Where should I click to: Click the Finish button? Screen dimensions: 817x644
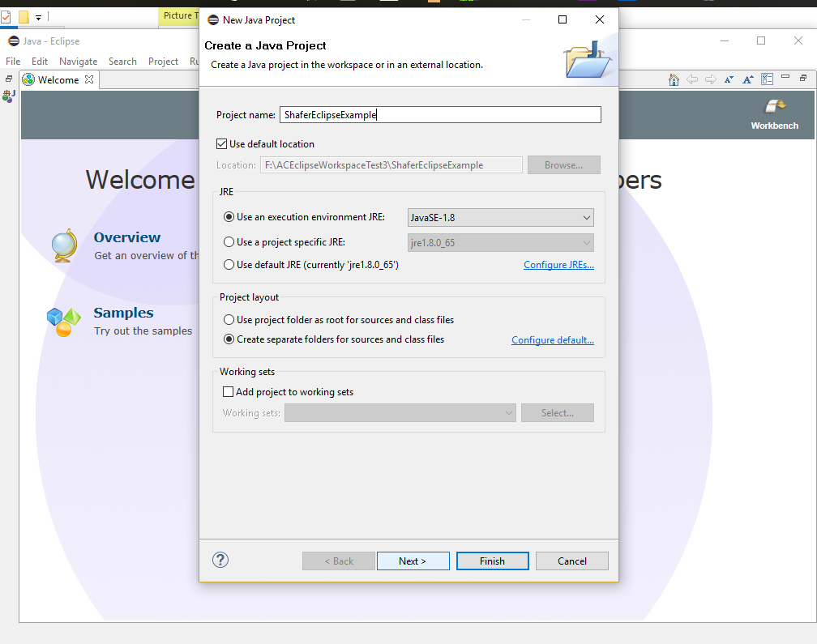(493, 561)
